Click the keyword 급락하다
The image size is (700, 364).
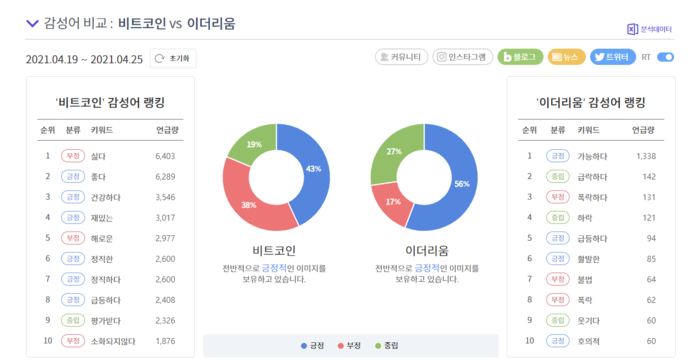point(592,177)
